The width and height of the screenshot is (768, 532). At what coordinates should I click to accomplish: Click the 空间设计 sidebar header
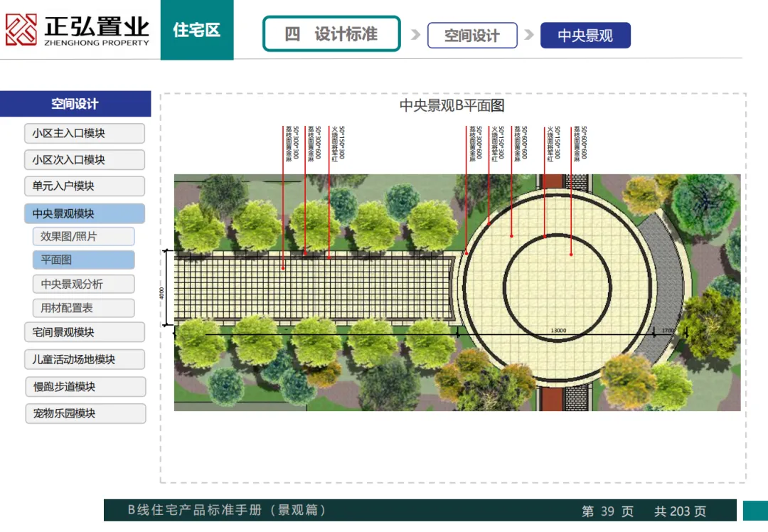tap(75, 104)
